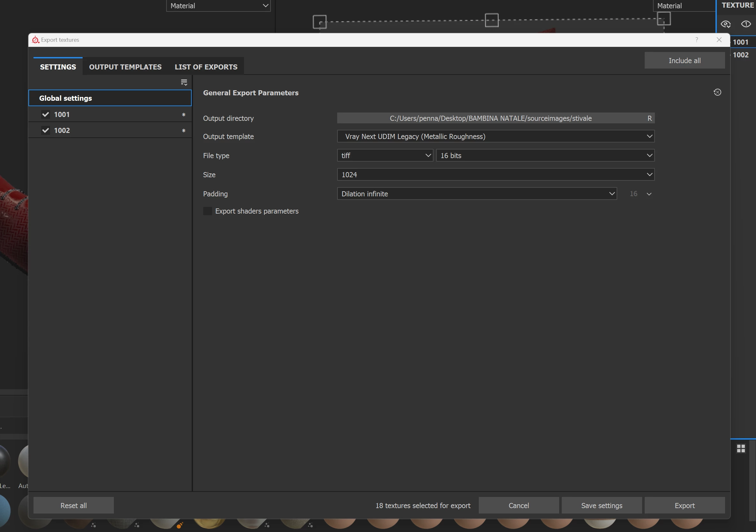Switch to the Output Templates tab
Screen dimensions: 756x532
[125, 67]
